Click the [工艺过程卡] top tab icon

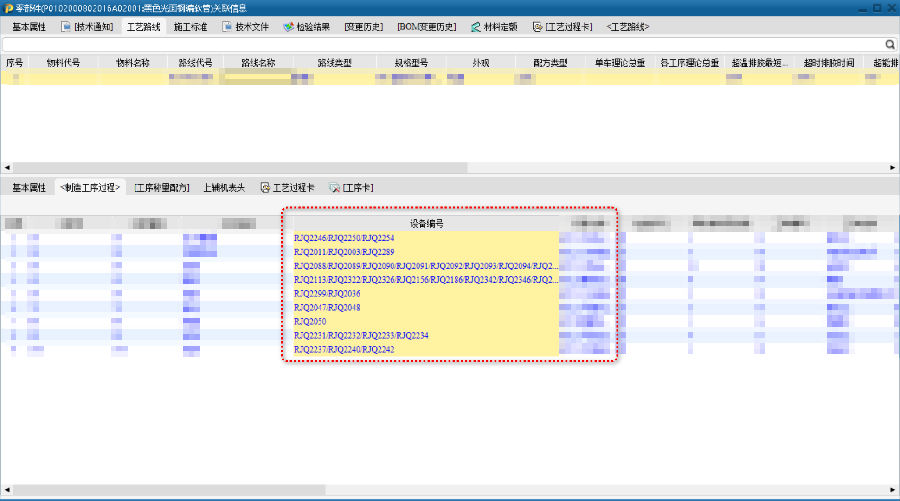(x=537, y=27)
